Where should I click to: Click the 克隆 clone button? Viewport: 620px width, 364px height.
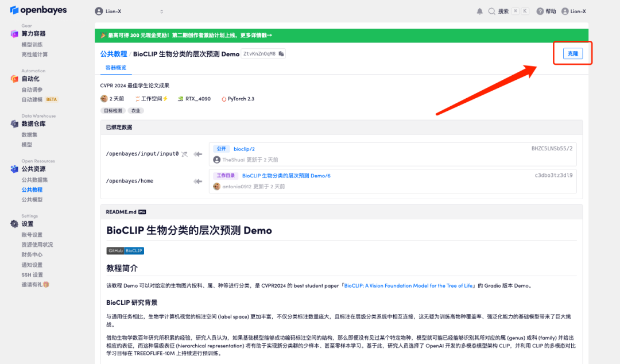(572, 53)
